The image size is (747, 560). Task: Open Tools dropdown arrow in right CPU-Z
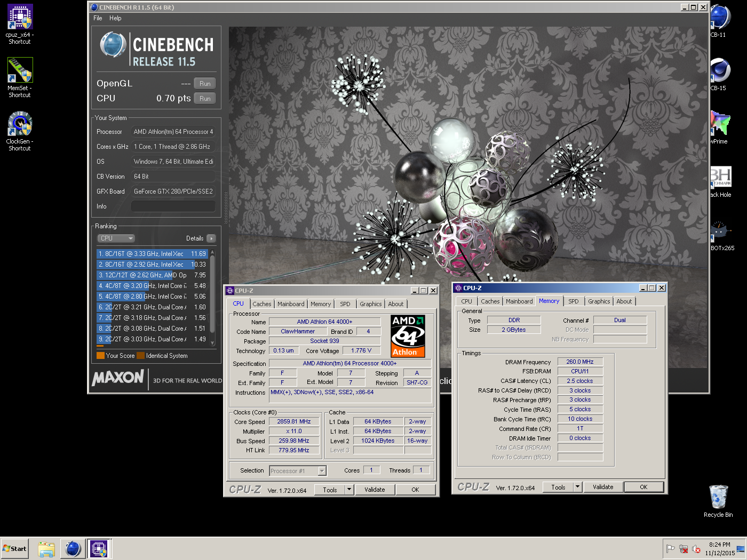pyautogui.click(x=577, y=487)
